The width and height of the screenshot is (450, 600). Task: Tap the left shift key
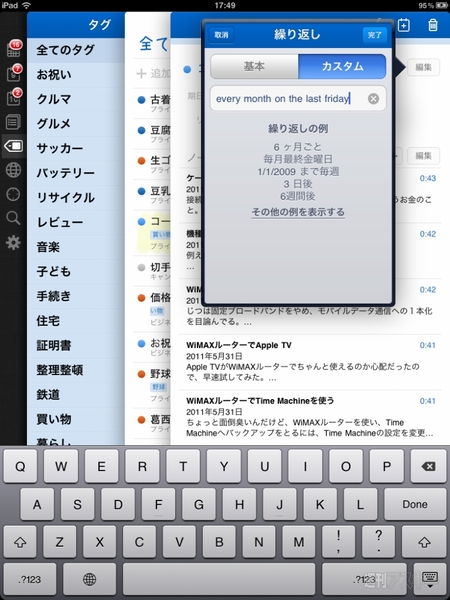(20, 542)
